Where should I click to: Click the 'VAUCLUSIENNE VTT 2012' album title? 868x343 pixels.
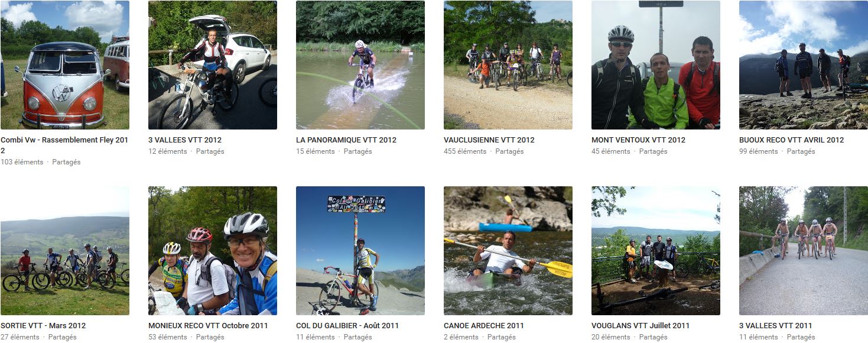pos(489,140)
